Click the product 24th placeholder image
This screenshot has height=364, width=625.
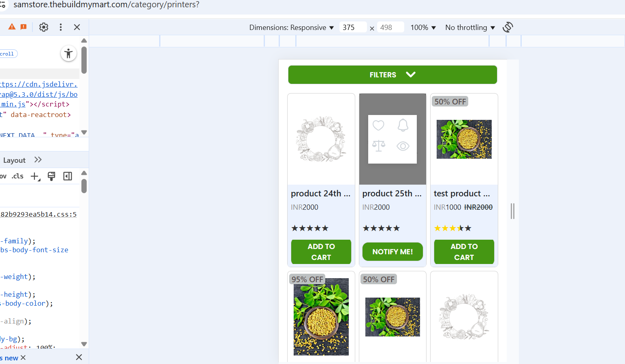321,139
